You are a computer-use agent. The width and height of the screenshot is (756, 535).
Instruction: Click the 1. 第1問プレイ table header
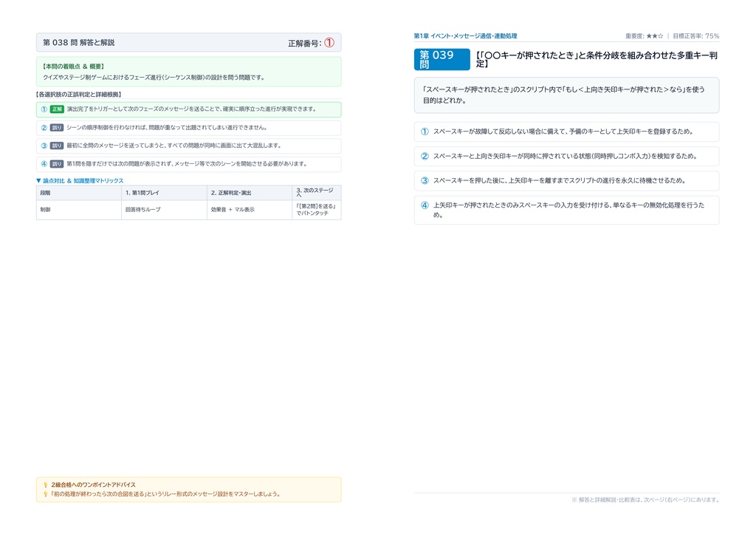coord(165,193)
